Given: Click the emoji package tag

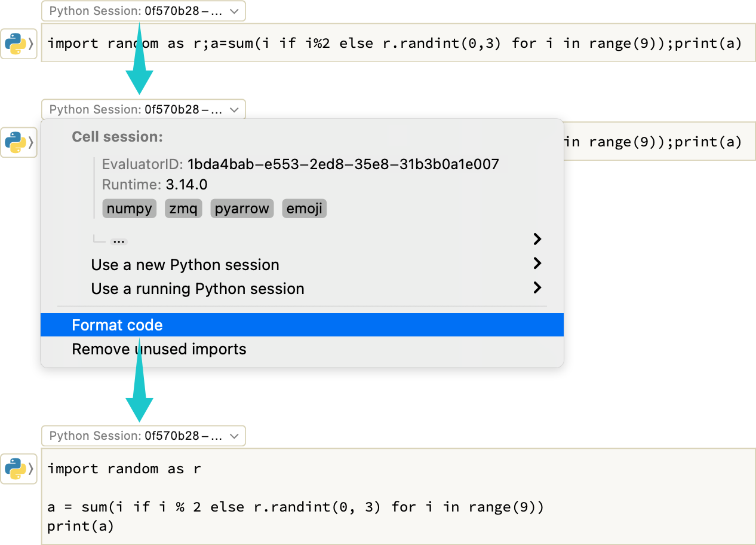Looking at the screenshot, I should pyautogui.click(x=305, y=209).
